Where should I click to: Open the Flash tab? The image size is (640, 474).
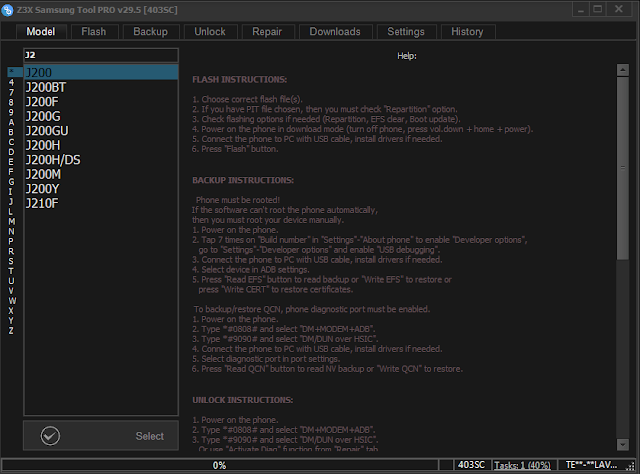click(94, 31)
